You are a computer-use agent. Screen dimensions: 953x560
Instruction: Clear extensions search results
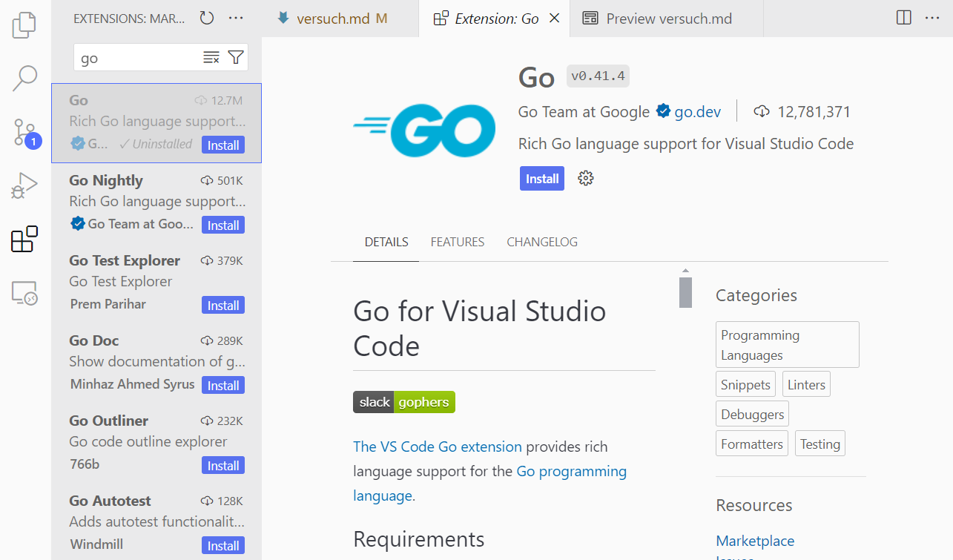coord(211,58)
